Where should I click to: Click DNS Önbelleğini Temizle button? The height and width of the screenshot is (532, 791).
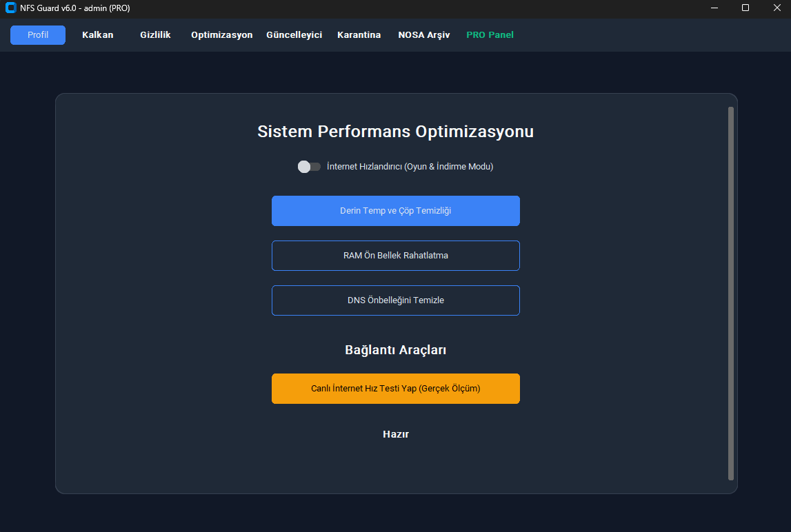click(396, 300)
